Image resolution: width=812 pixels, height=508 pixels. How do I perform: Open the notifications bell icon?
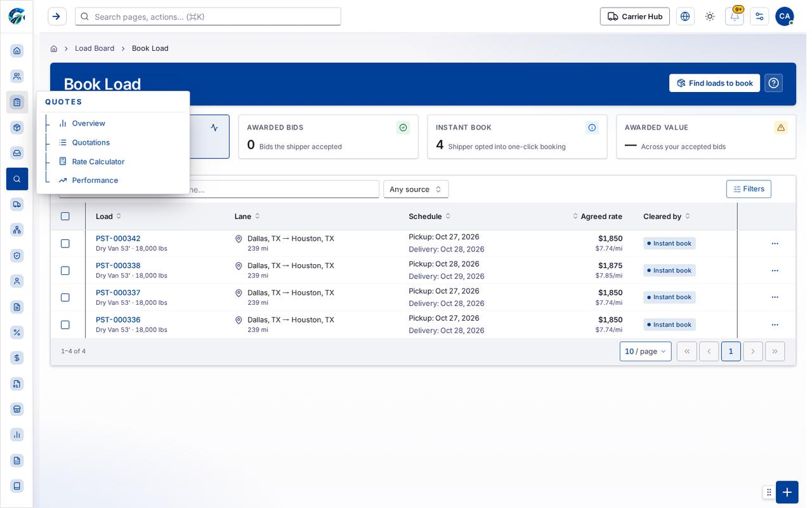[735, 17]
